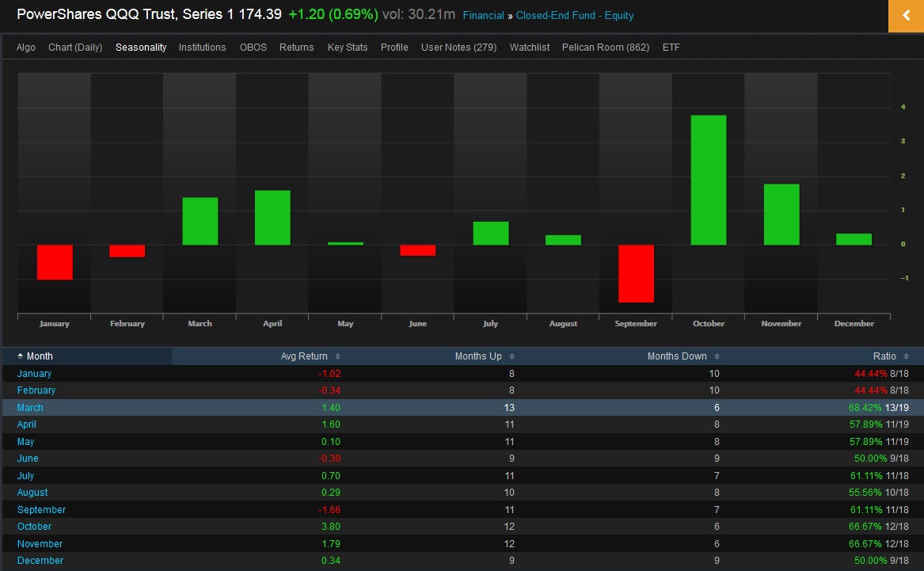The width and height of the screenshot is (924, 571).
Task: Click the August green chart bar
Action: 563,240
